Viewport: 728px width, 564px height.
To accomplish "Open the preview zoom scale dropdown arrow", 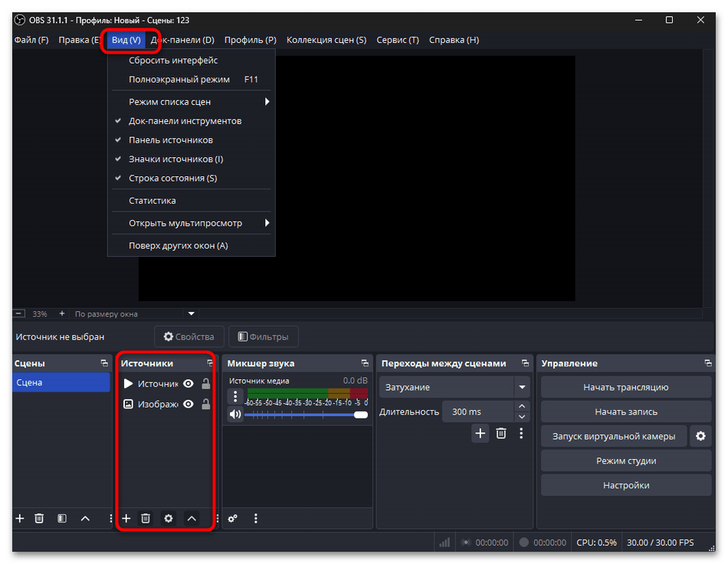I will [192, 313].
